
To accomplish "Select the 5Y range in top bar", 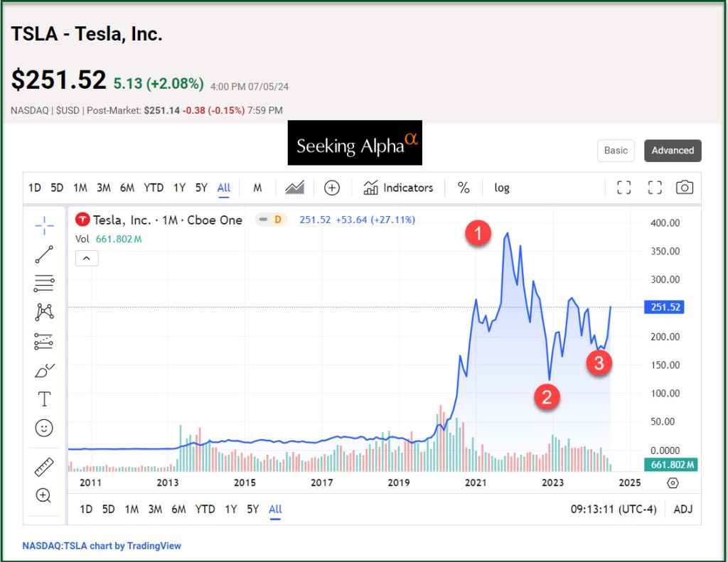I will click(202, 188).
